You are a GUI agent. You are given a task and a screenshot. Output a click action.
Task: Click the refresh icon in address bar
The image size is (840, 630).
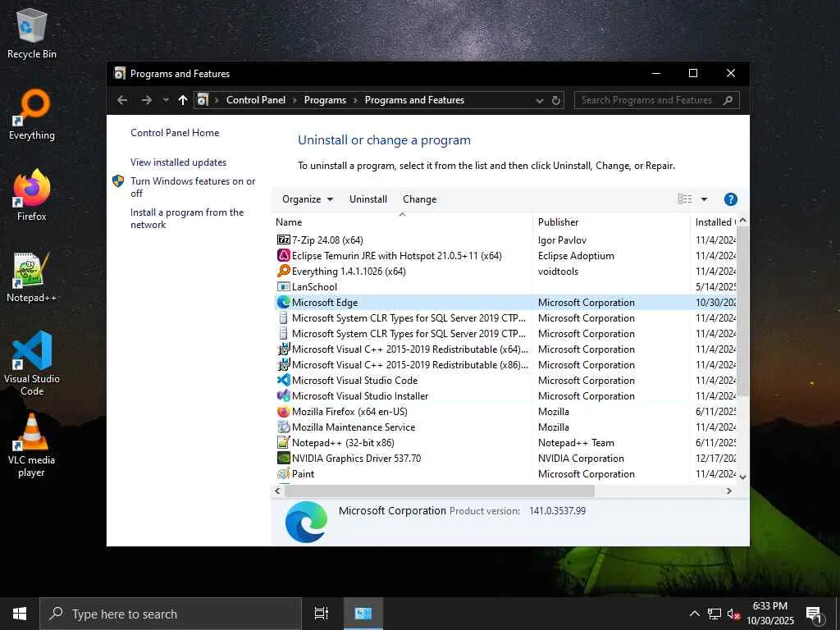(556, 100)
